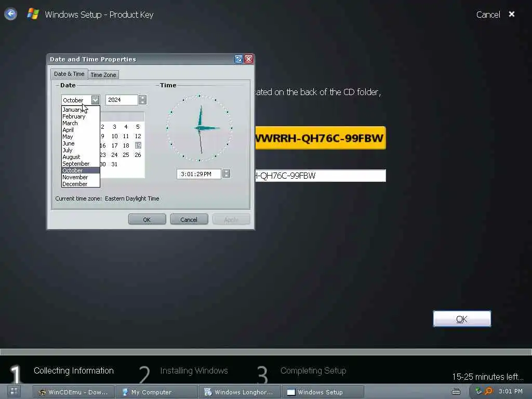Select day 18 in the calendar
Image resolution: width=532 pixels, height=399 pixels.
click(126, 145)
